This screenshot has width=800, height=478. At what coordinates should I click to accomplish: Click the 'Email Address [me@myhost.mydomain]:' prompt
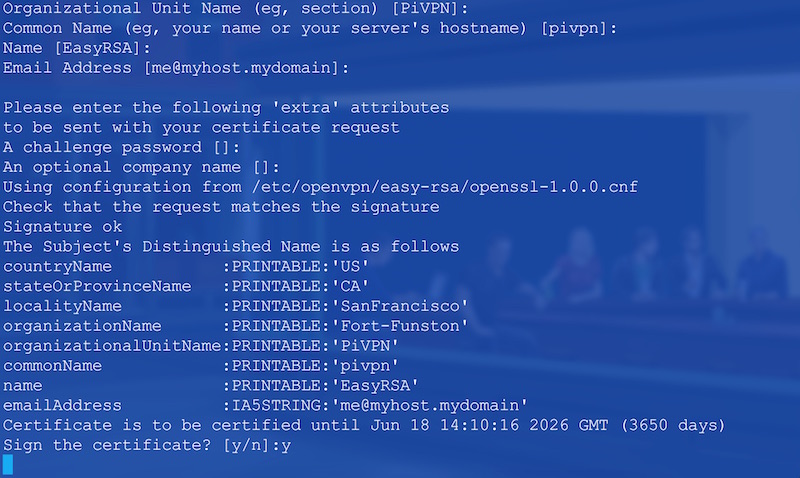[176, 67]
